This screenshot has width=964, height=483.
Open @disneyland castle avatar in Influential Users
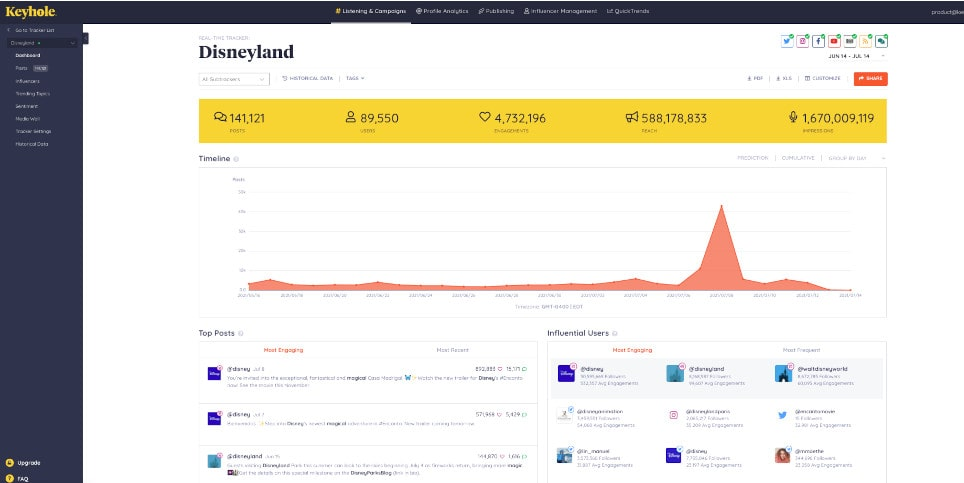674,373
